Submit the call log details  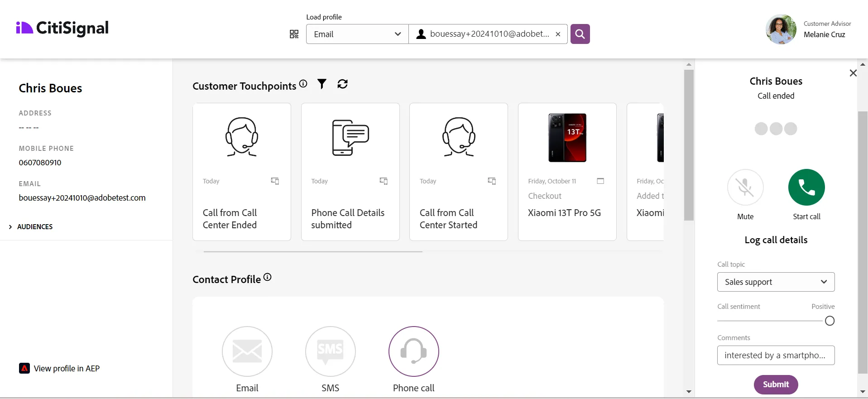tap(776, 385)
